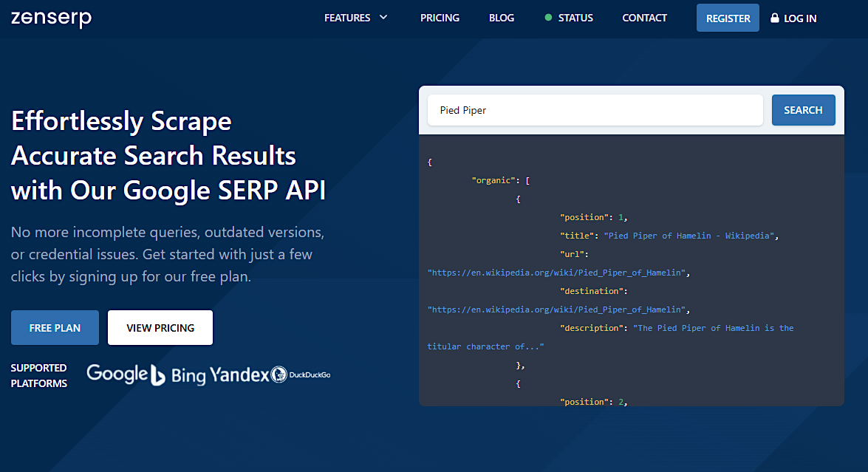Click the Bing logo icon
The image size is (868, 472).
click(x=158, y=375)
